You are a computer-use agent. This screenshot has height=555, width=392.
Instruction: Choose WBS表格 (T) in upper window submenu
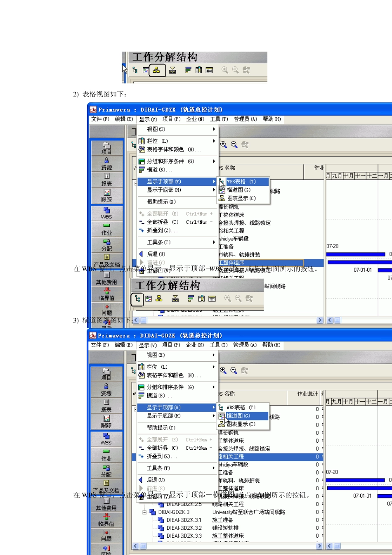tap(244, 182)
